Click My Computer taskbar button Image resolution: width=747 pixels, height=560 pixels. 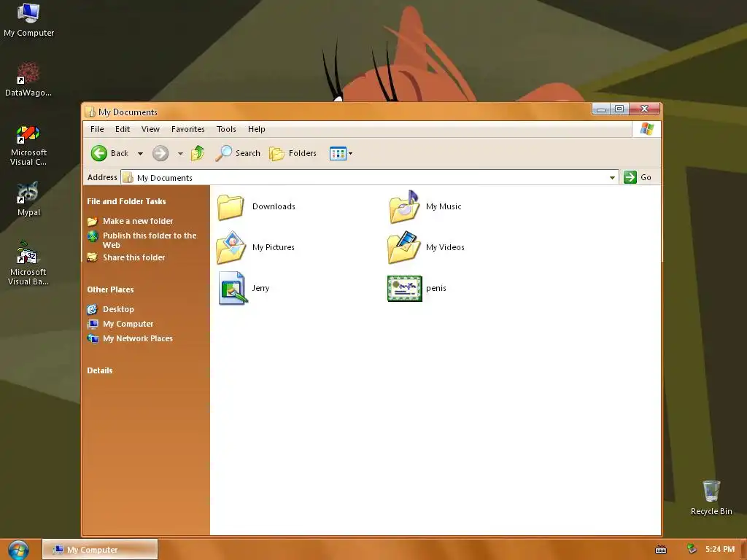[100, 550]
